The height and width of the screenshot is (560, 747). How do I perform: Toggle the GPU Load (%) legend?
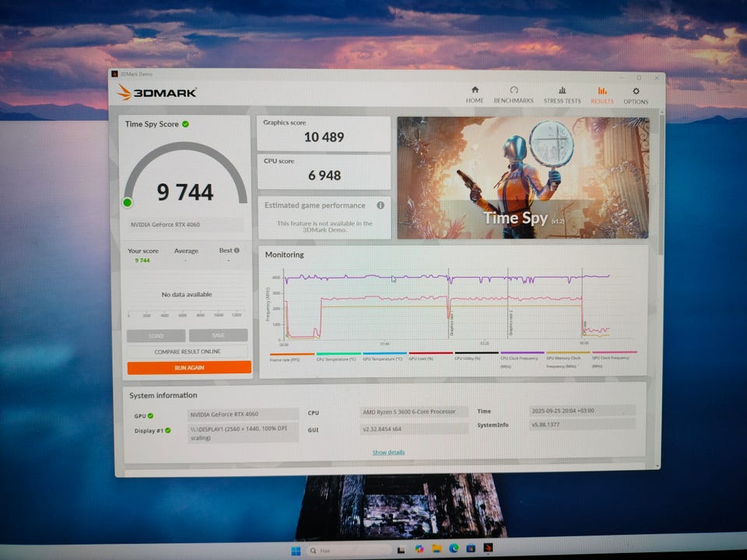[x=430, y=357]
